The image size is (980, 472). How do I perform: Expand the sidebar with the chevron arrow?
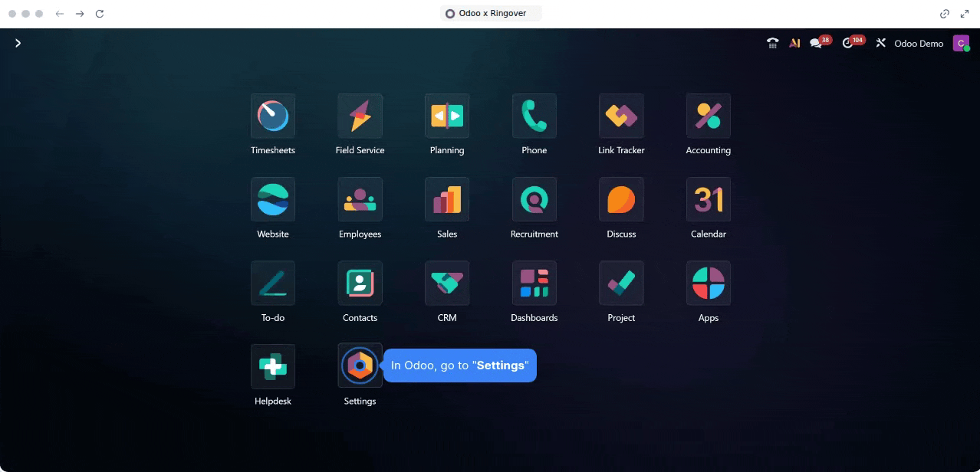tap(18, 44)
